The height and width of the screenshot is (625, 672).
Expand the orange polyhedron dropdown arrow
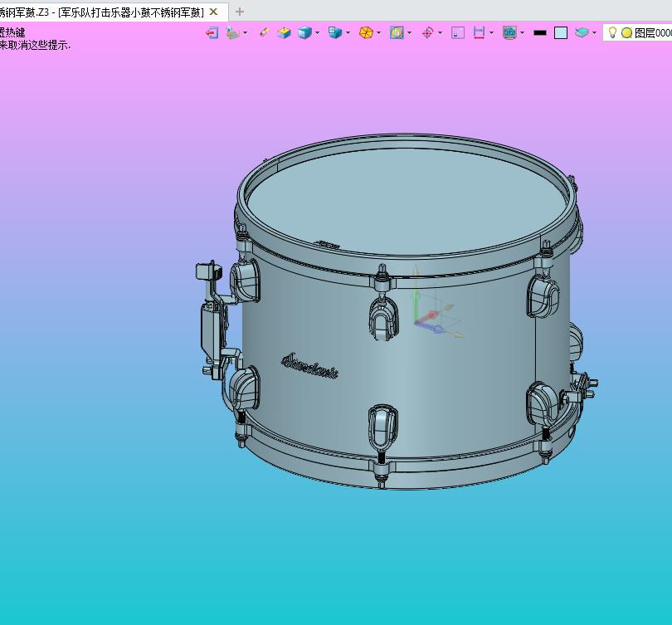coord(378,33)
